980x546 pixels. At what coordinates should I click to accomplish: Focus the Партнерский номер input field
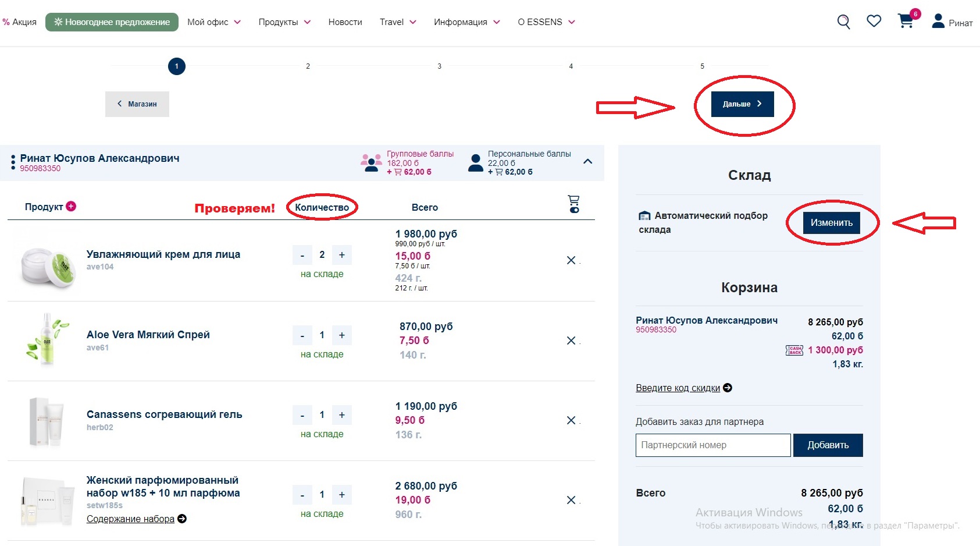coord(712,445)
